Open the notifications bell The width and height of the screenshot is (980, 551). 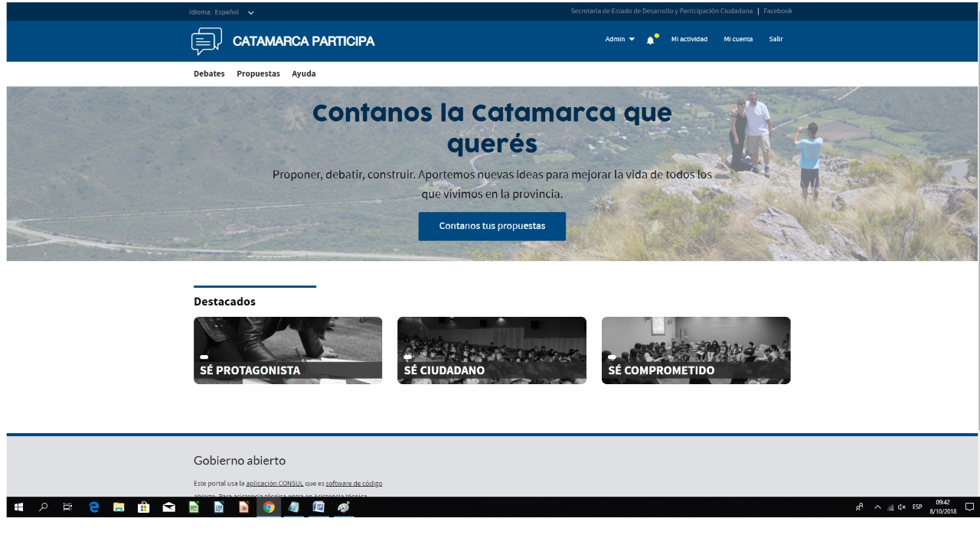(650, 41)
